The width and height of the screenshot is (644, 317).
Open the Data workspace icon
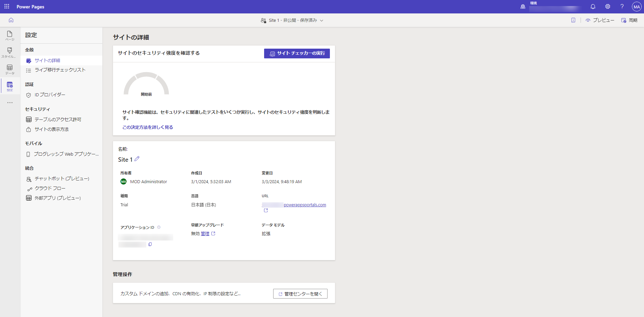pos(10,69)
